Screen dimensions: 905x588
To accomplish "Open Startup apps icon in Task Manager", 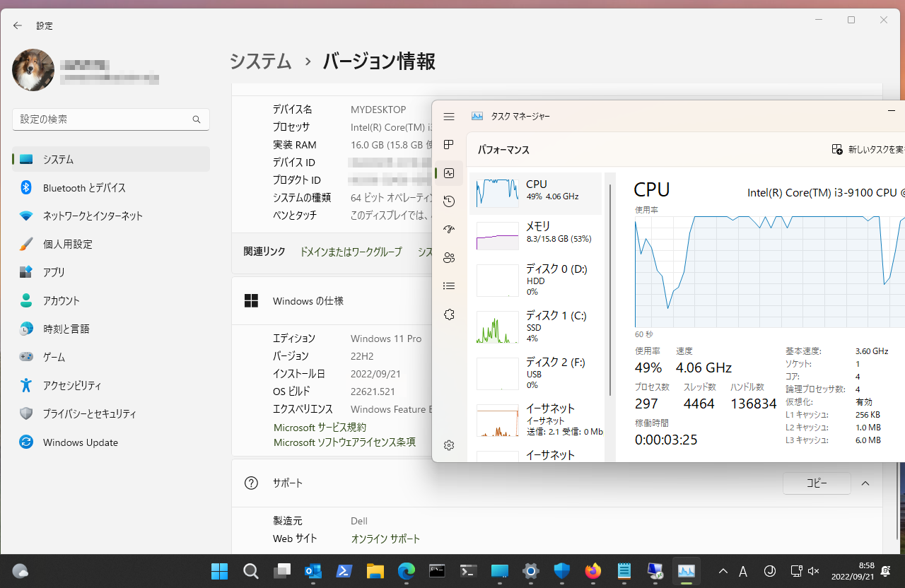I will tap(449, 230).
